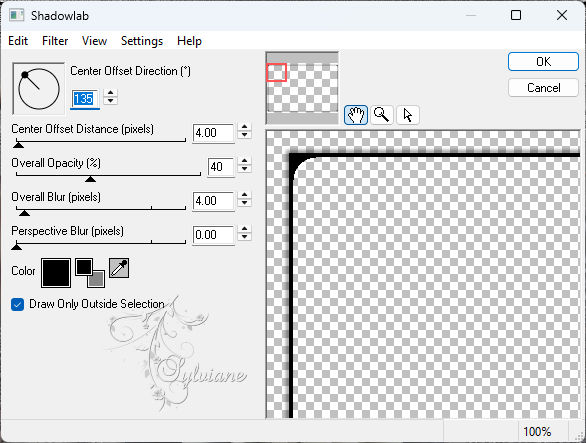
Task: Click the Cancel button
Action: 543,88
